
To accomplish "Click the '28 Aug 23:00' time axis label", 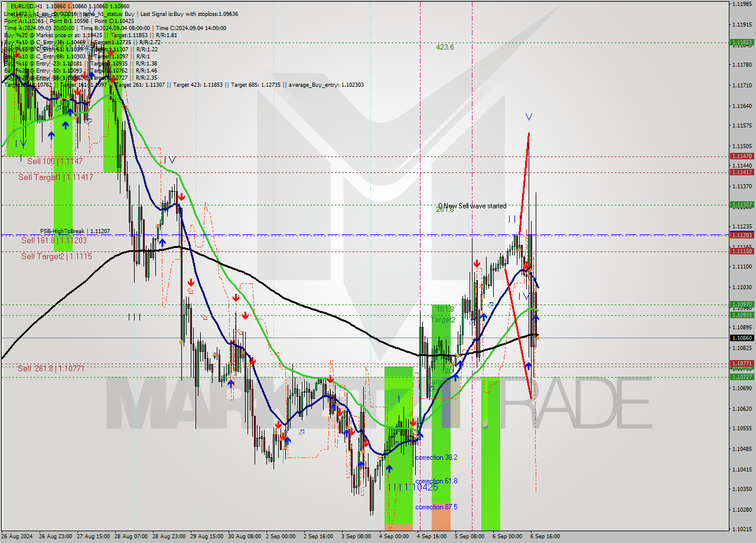I will [x=168, y=537].
